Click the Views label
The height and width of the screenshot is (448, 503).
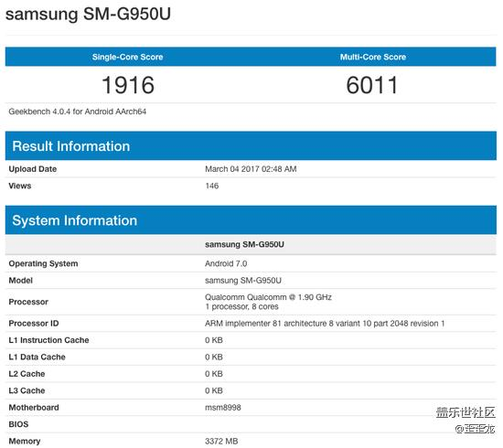click(x=20, y=186)
